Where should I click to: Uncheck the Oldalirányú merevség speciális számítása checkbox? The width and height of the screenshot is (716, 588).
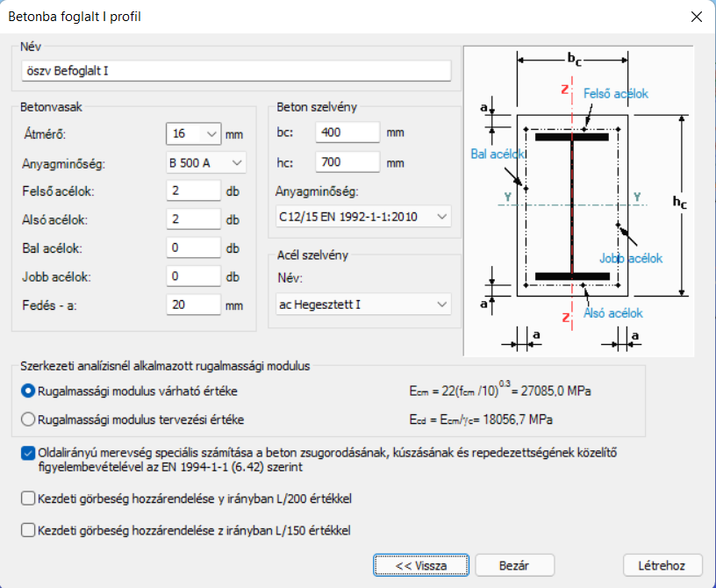point(28,453)
